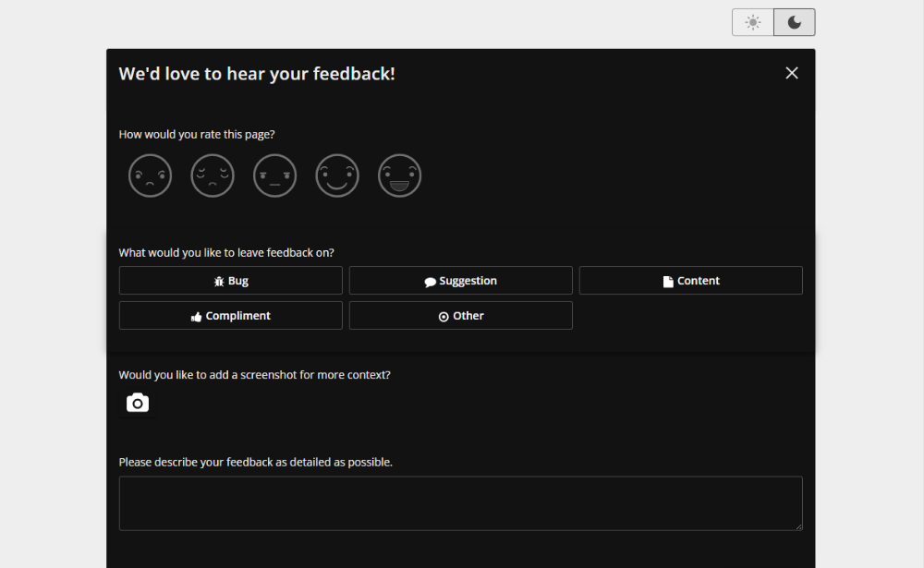
Task: Choose the very happy face rating
Action: (x=399, y=175)
